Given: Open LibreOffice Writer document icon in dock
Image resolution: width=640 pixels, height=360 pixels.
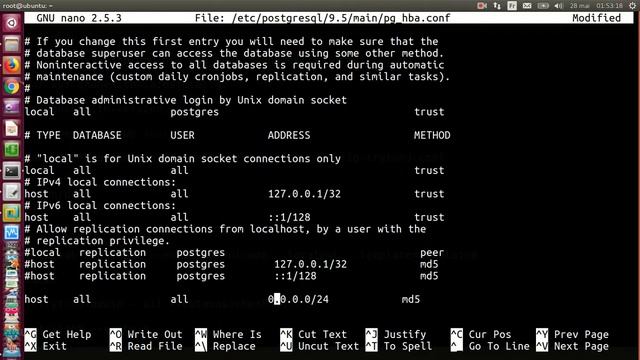Looking at the screenshot, I should [x=11, y=129].
